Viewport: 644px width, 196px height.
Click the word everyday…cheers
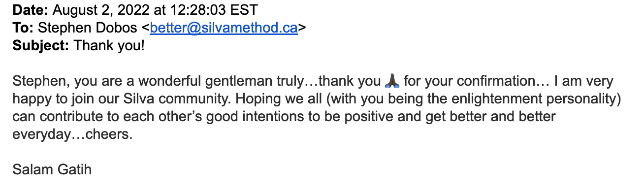pos(72,135)
